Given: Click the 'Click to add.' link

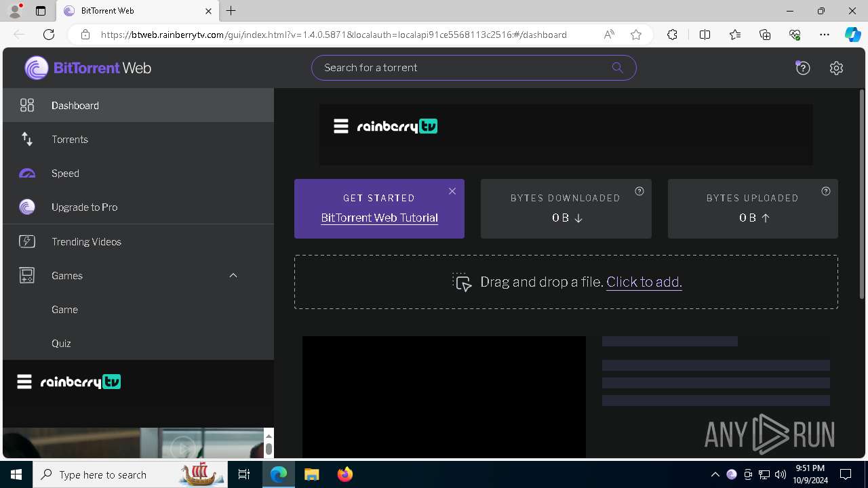Looking at the screenshot, I should click(644, 282).
